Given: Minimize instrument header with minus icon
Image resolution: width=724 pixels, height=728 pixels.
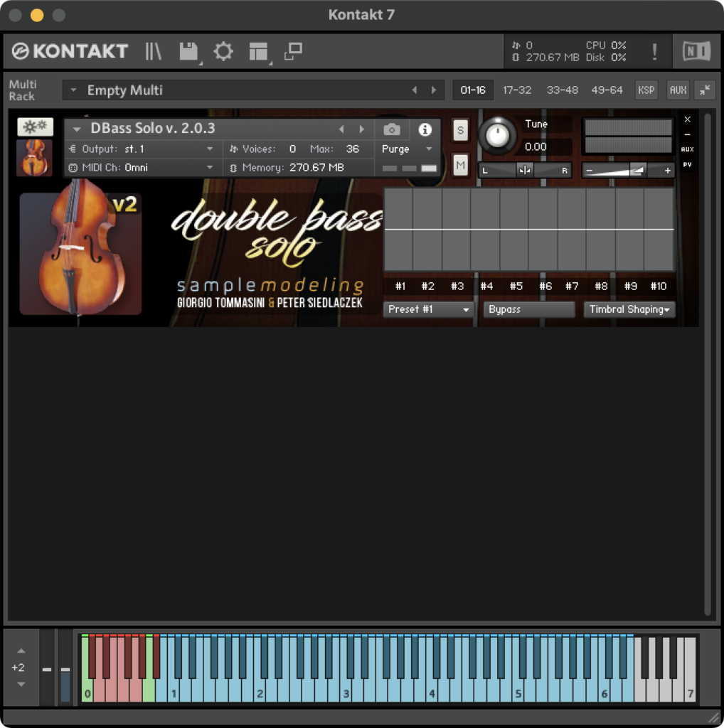Looking at the screenshot, I should coord(687,134).
